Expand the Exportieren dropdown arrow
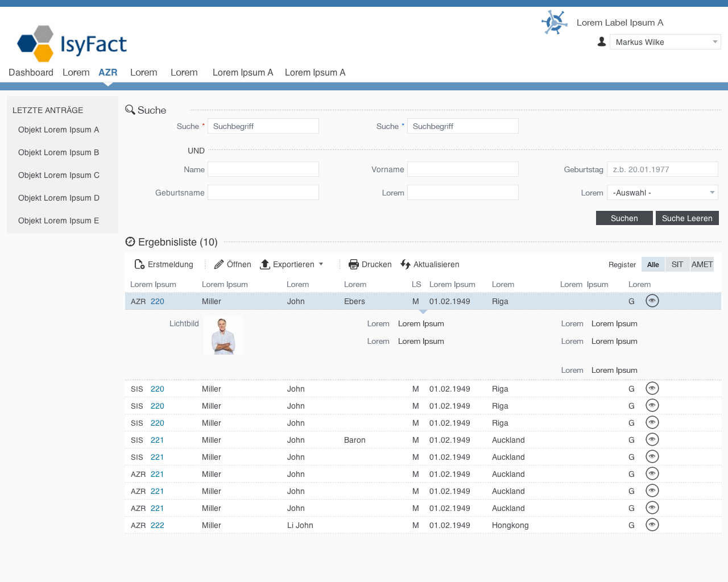This screenshot has height=582, width=728. [321, 264]
